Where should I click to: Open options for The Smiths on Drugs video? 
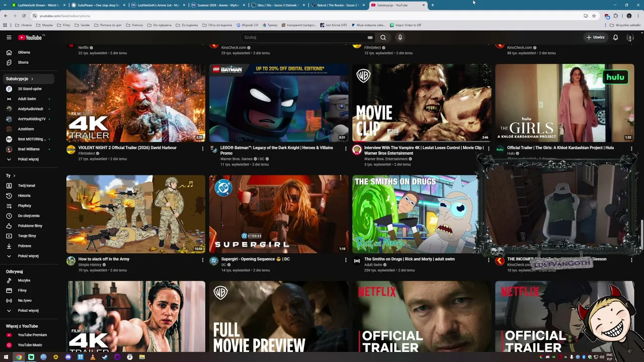[489, 260]
